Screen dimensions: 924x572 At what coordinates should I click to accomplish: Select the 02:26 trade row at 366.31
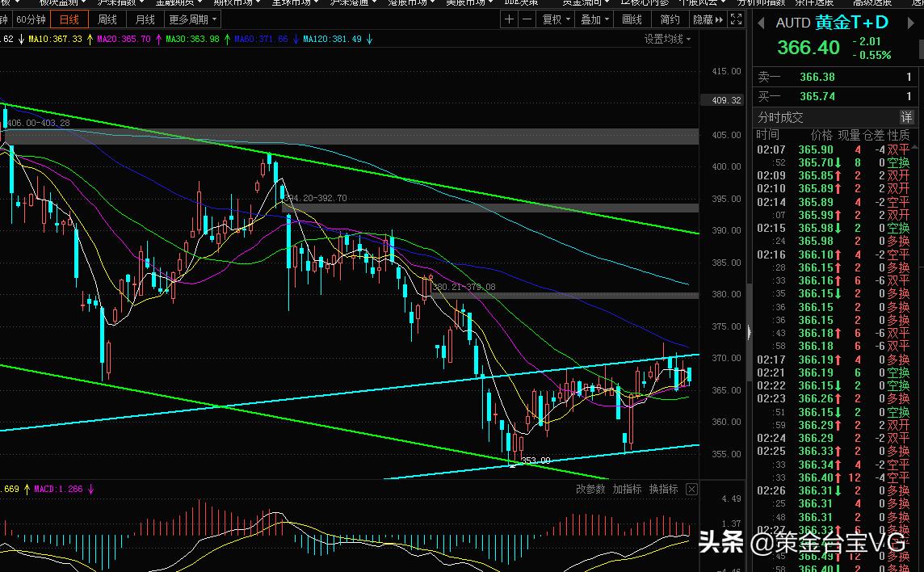pyautogui.click(x=833, y=490)
